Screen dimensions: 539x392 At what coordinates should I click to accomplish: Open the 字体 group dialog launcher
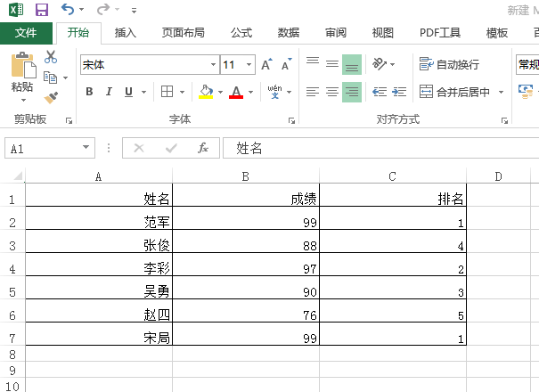coord(292,120)
